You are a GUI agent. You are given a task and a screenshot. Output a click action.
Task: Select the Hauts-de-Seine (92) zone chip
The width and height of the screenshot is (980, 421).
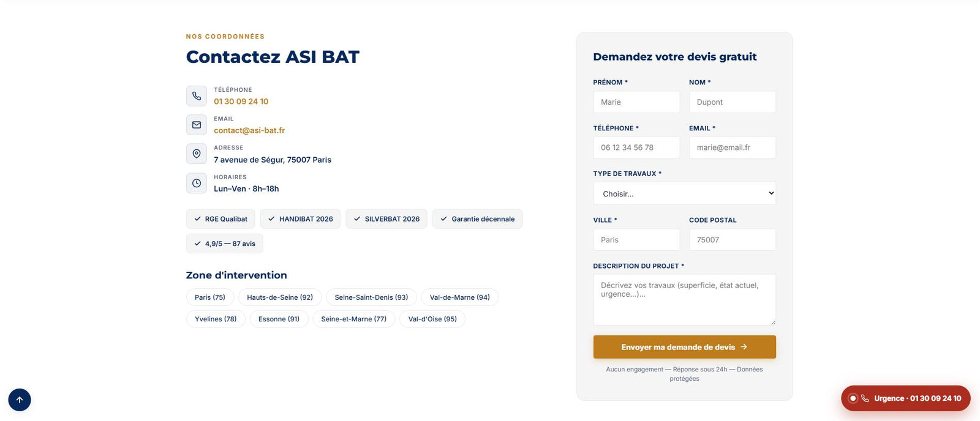pos(280,297)
